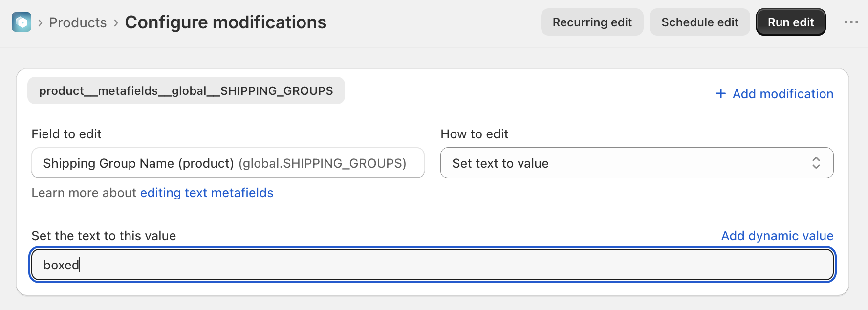Click the Field to edit label
This screenshot has height=310, width=868.
pos(66,134)
